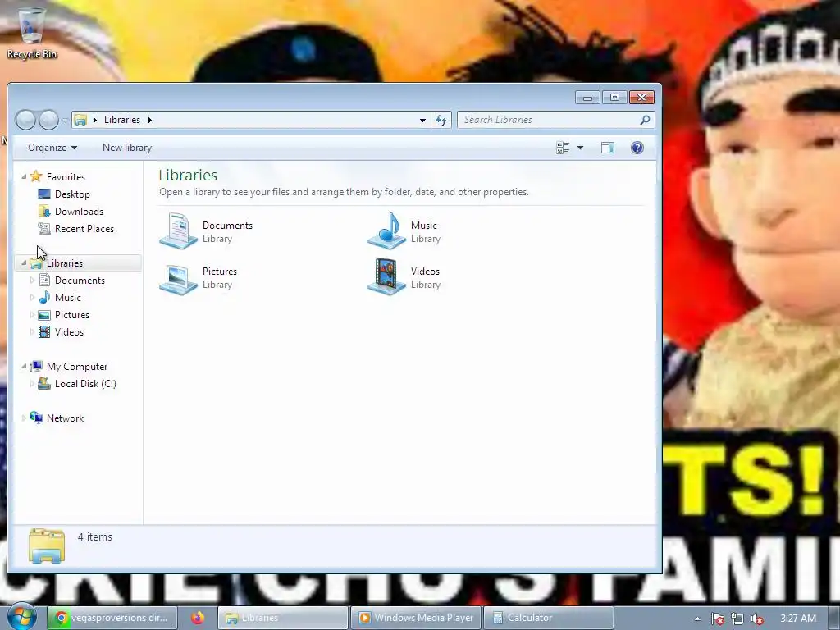Select Pictures in the navigation tree
The height and width of the screenshot is (630, 840).
[x=72, y=314]
